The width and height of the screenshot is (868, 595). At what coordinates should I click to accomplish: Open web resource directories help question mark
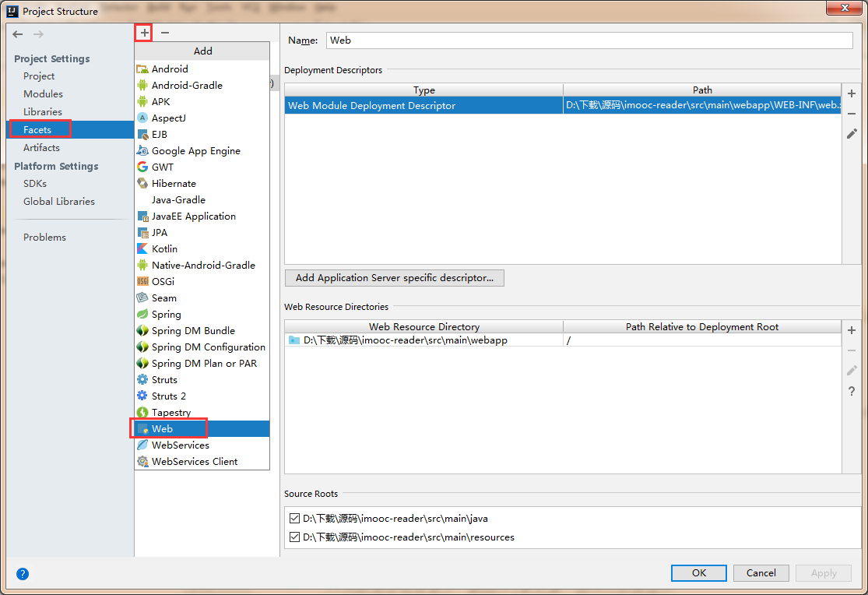coord(852,391)
